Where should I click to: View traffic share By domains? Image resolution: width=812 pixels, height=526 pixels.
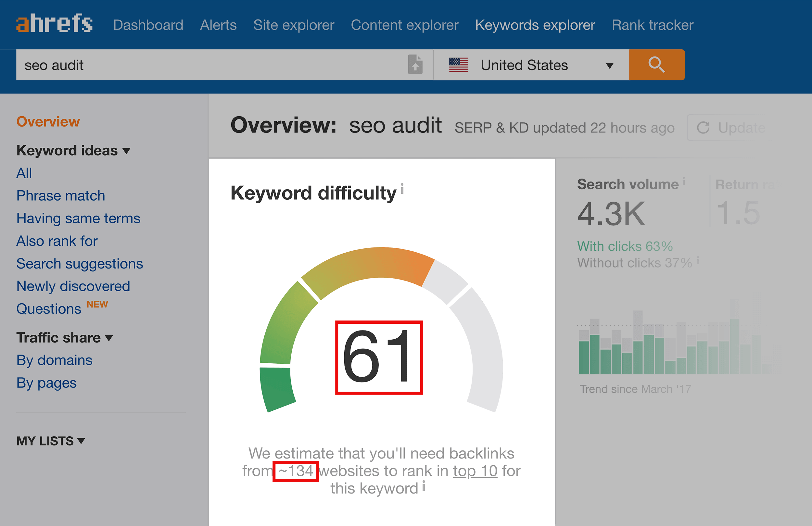click(54, 360)
